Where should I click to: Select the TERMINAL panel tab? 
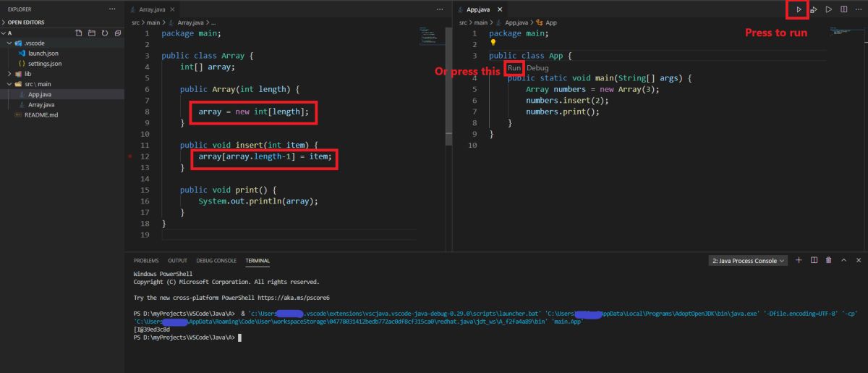(257, 261)
